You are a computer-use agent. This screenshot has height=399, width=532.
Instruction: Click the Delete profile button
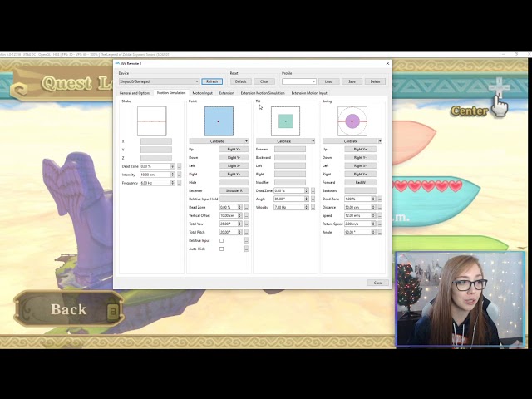tap(375, 81)
